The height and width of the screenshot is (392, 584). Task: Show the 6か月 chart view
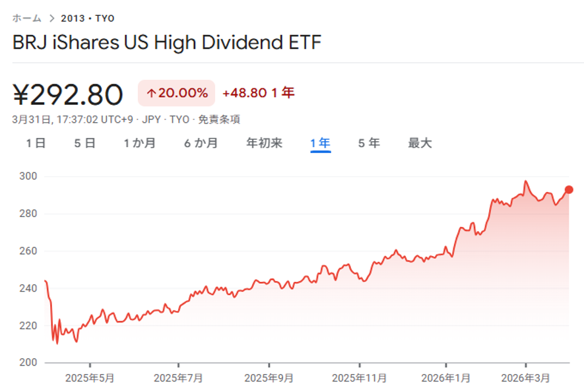pyautogui.click(x=201, y=143)
